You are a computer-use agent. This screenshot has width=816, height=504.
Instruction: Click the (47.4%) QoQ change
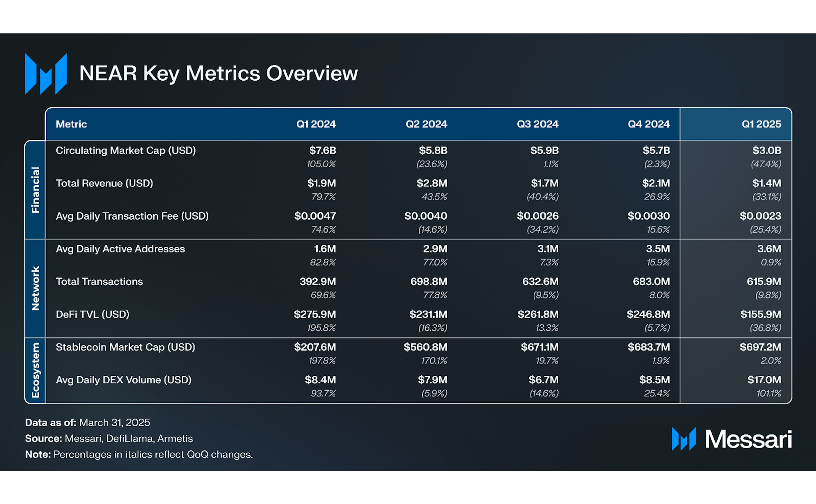point(766,164)
